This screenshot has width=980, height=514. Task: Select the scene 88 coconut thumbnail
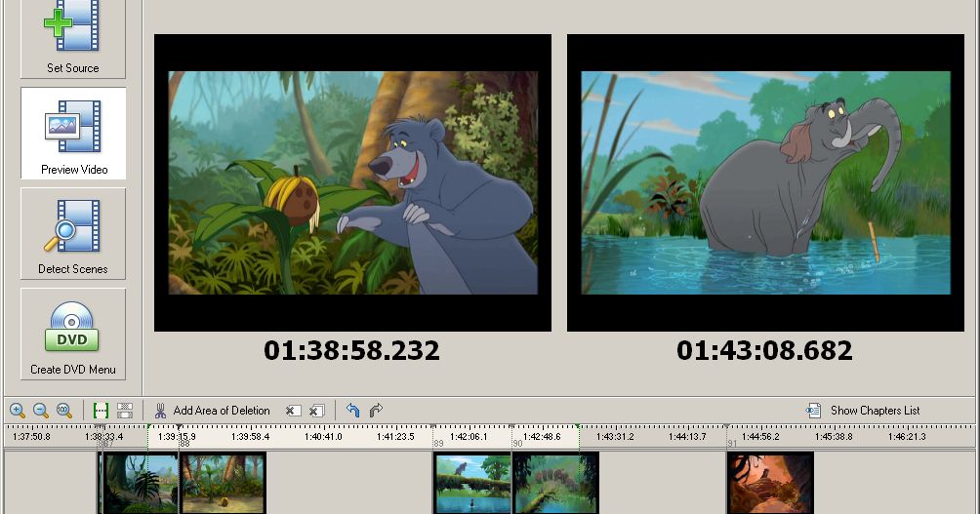pyautogui.click(x=224, y=484)
